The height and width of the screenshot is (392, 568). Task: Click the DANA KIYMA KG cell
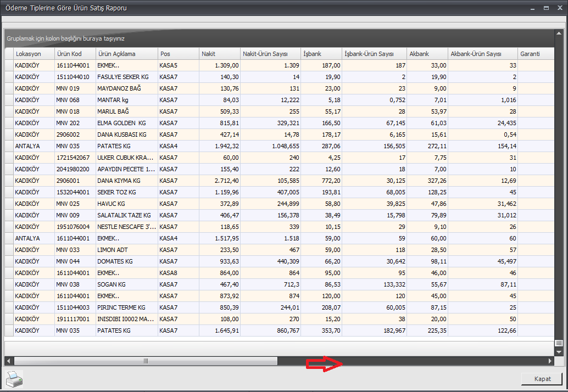tap(126, 181)
